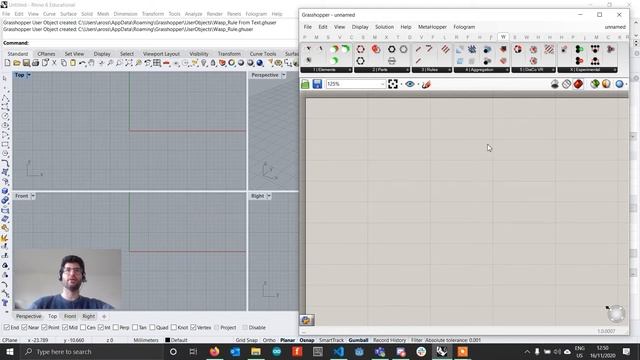Select the red diagonal lines Wasp rules icon
The image size is (640, 360).
(445, 49)
